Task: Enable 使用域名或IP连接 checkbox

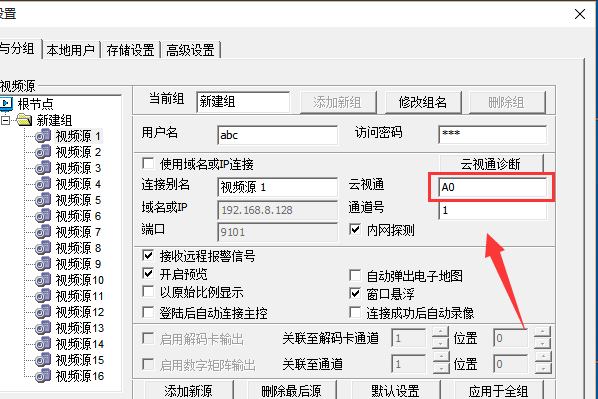Action: (148, 163)
